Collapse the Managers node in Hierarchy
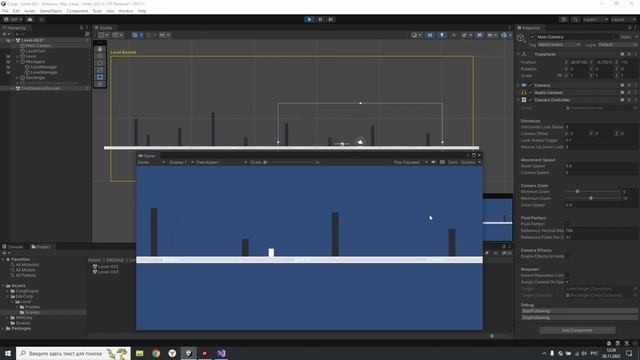Screen dimensions: 640x360 18,62
